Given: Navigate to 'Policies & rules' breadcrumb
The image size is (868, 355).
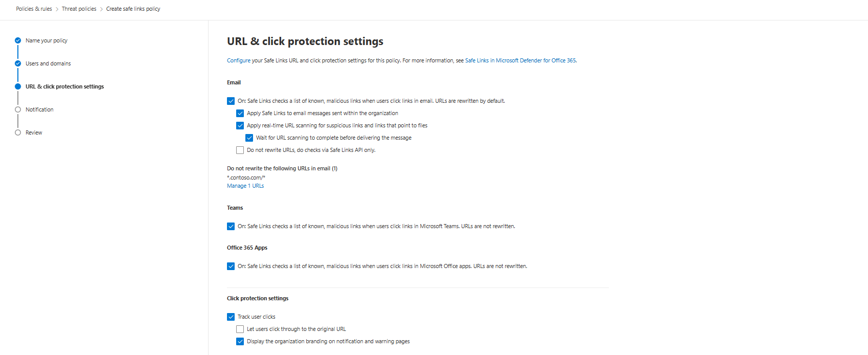Looking at the screenshot, I should tap(34, 9).
